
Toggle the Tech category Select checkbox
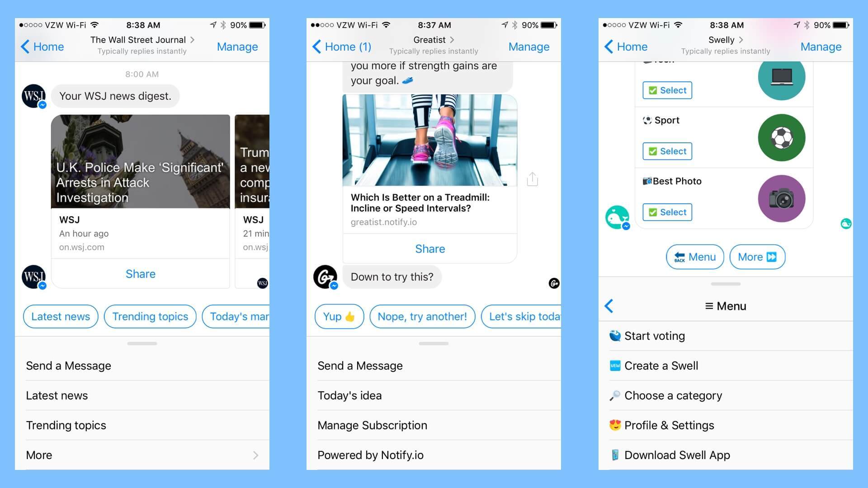pos(668,90)
